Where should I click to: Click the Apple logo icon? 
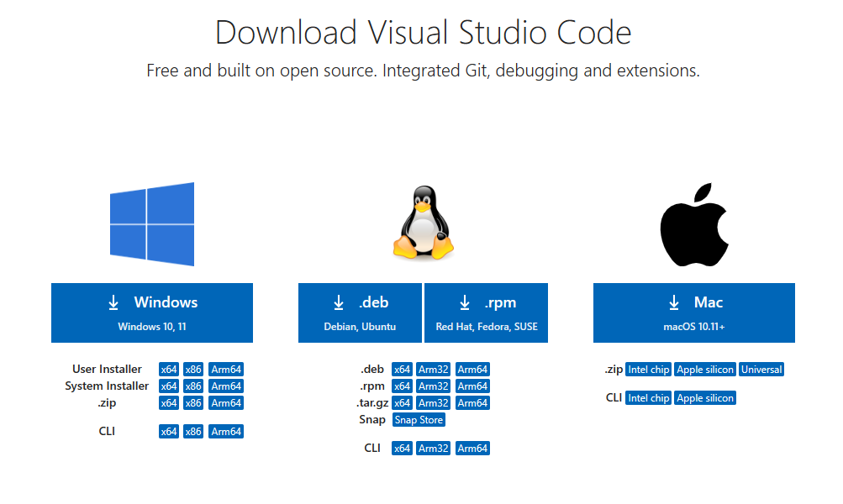click(x=694, y=224)
